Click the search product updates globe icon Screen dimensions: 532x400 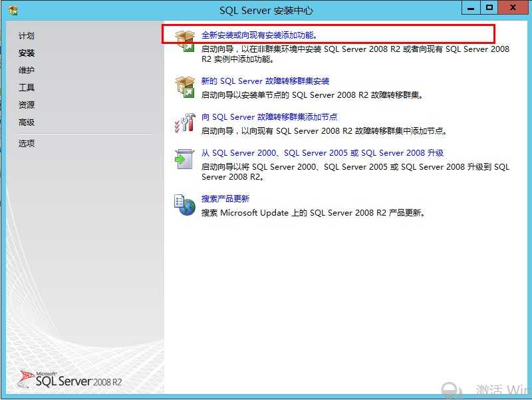185,205
